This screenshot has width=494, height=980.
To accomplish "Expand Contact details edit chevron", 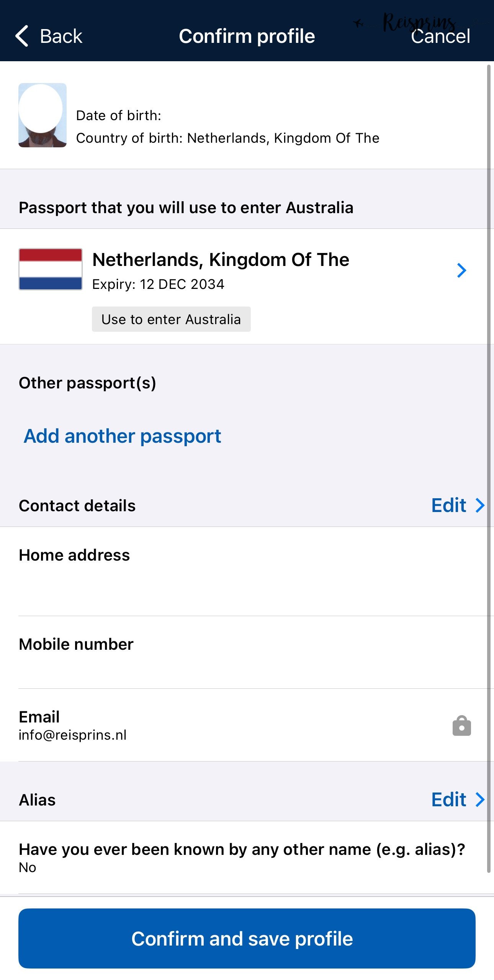I will 480,505.
